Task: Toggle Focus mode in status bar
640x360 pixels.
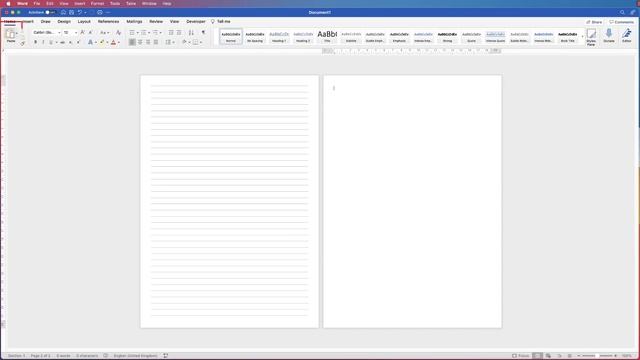Action: click(521, 356)
